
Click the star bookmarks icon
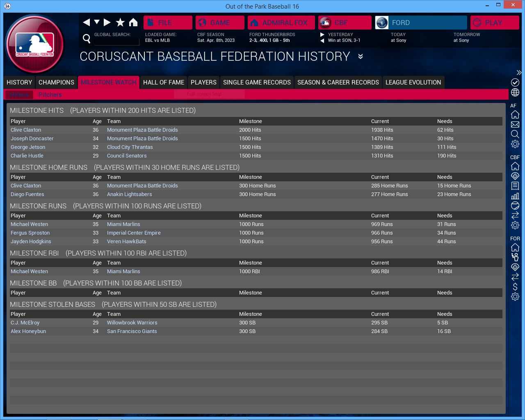point(120,22)
